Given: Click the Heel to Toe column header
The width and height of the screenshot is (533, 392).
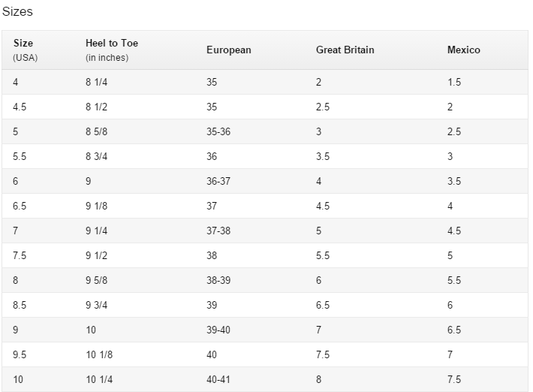Looking at the screenshot, I should pos(112,50).
